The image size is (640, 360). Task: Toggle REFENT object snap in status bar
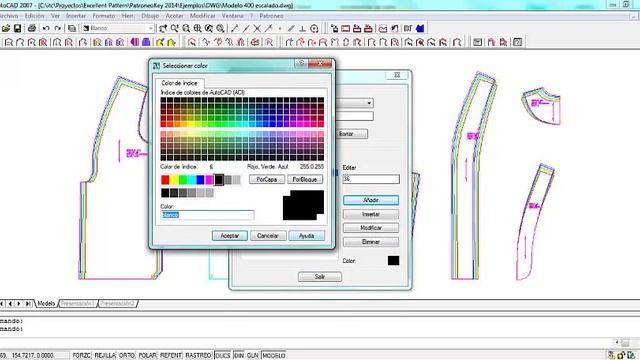click(x=171, y=356)
